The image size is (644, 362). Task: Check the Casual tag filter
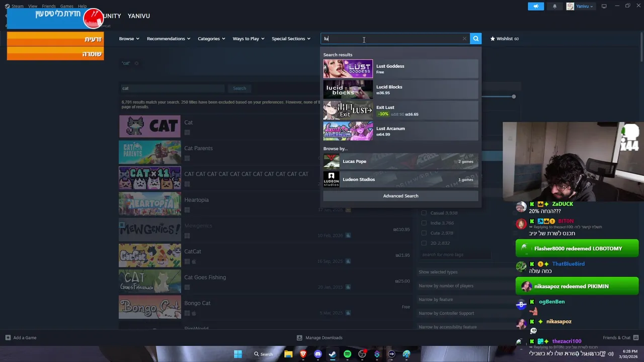point(424,213)
